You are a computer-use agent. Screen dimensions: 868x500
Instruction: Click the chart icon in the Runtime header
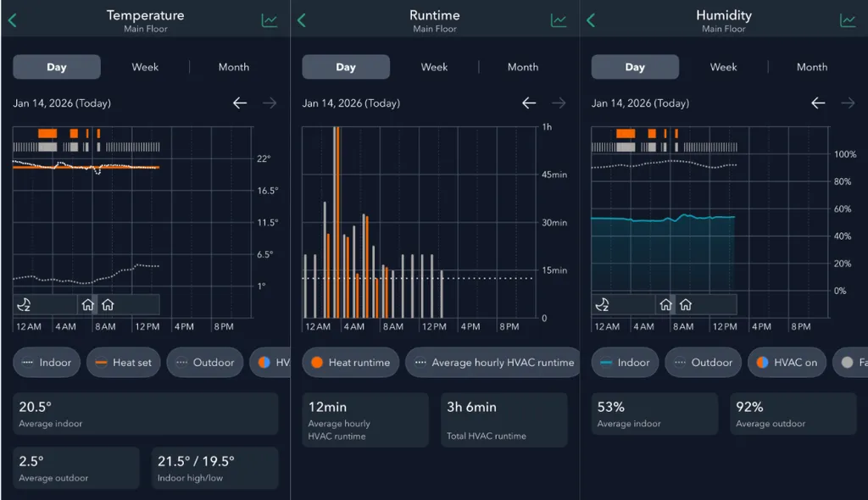pos(559,19)
